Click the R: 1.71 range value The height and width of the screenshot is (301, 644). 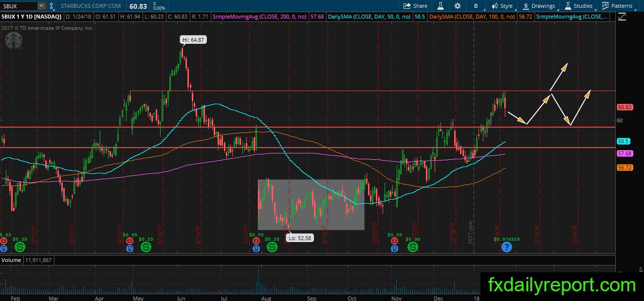pos(199,17)
